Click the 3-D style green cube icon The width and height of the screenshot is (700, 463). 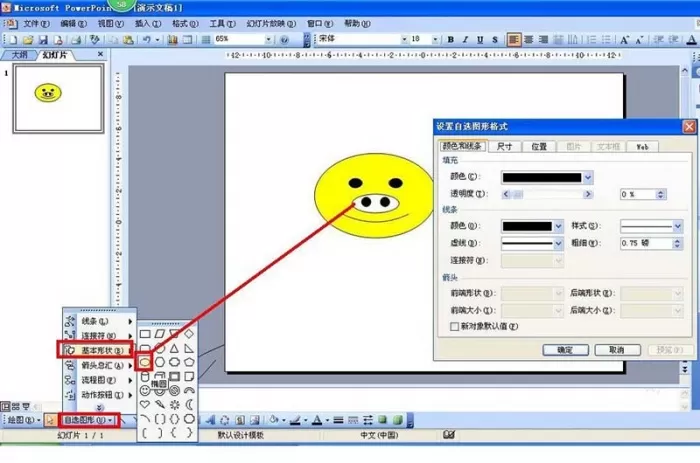(x=397, y=420)
